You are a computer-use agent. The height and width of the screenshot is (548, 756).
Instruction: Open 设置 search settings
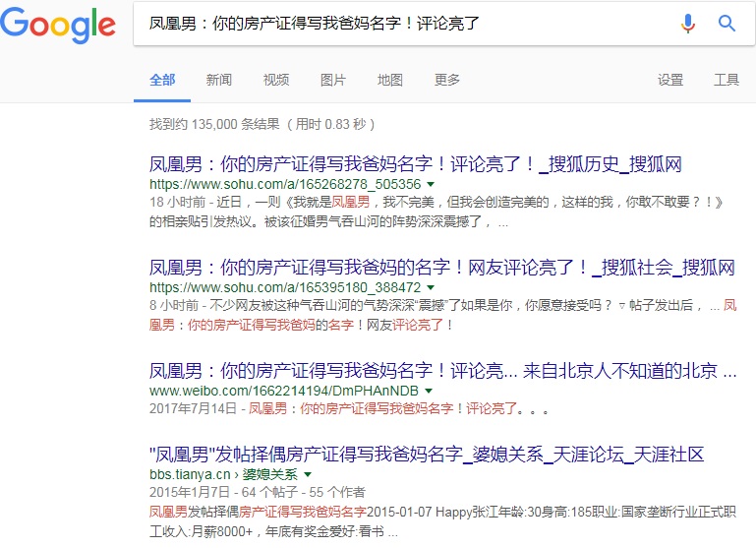(x=670, y=80)
